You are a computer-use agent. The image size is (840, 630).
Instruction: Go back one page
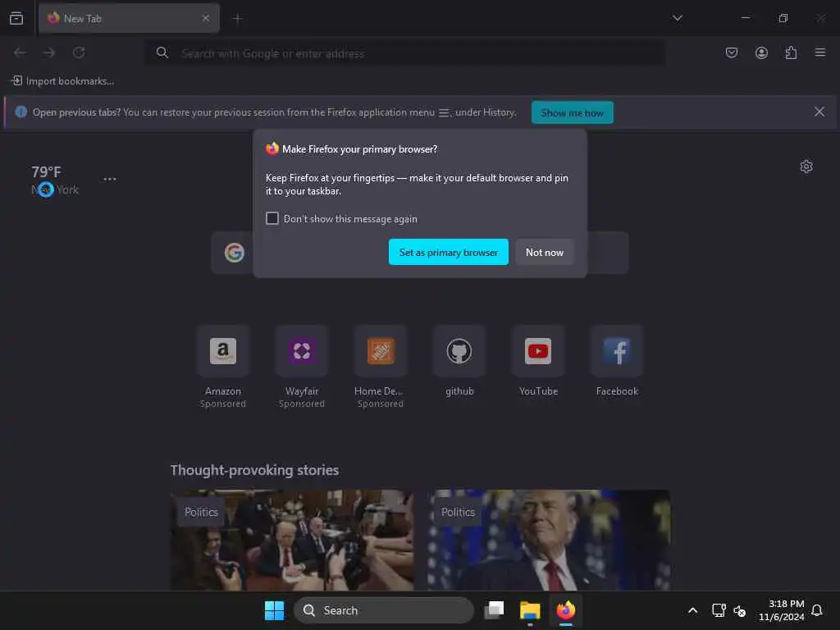coord(20,52)
